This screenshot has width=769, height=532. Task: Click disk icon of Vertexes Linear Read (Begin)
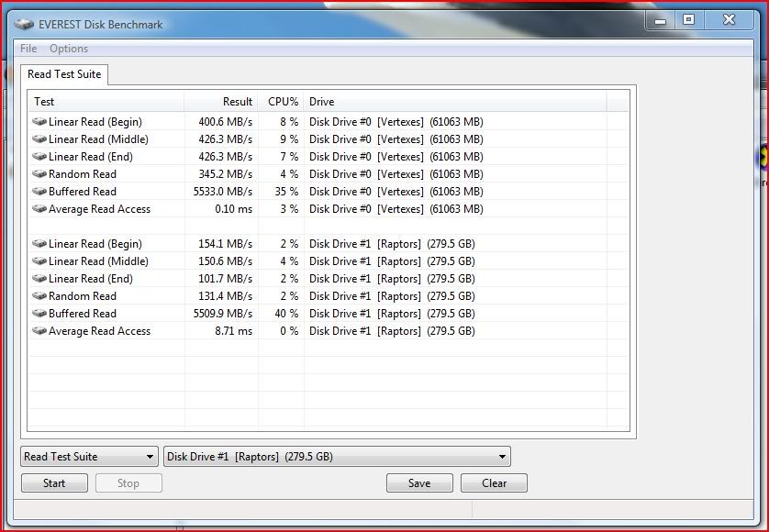point(39,121)
